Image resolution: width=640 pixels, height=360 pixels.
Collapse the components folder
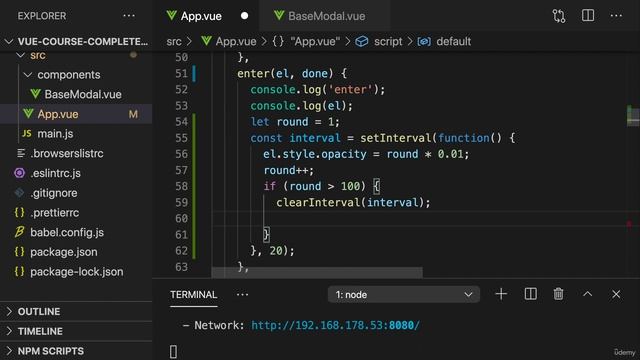[76, 75]
